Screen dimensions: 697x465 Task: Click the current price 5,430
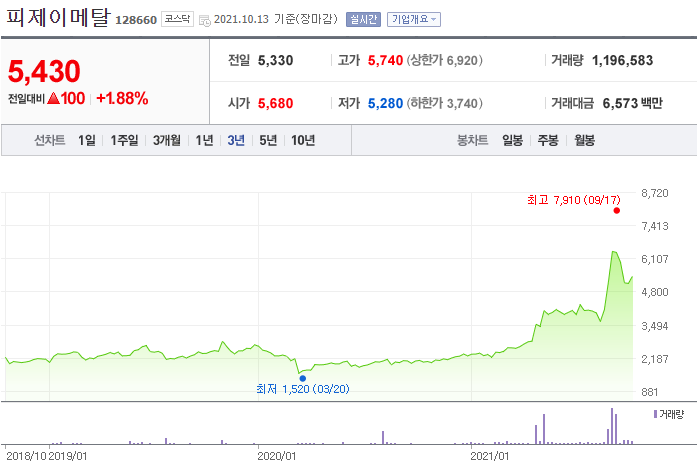[44, 72]
